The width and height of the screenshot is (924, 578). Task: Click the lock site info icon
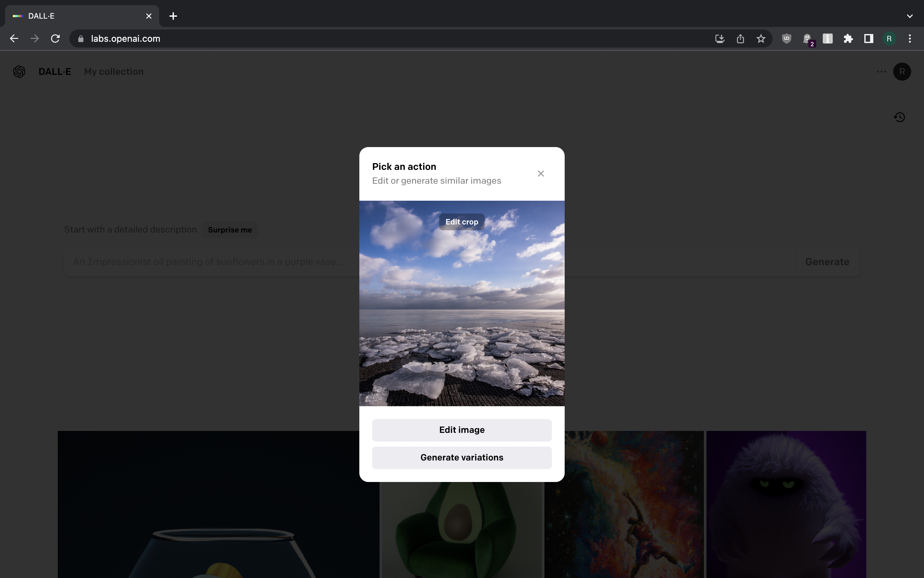81,39
